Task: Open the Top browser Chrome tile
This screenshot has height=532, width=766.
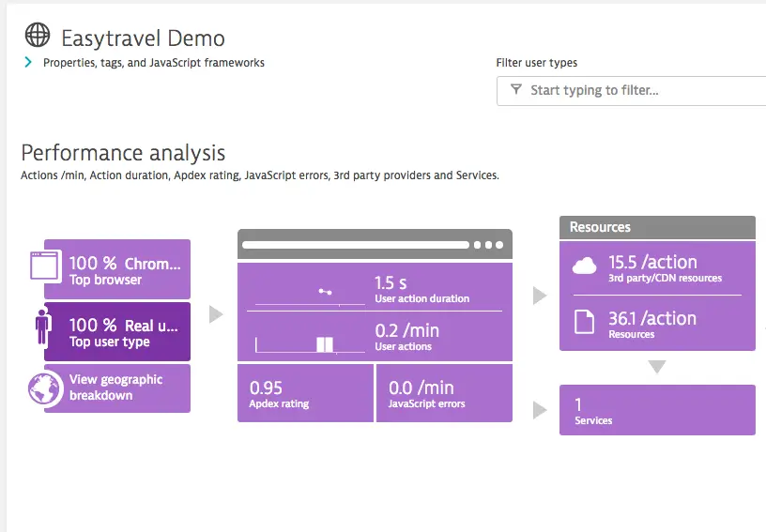Action: pyautogui.click(x=117, y=269)
